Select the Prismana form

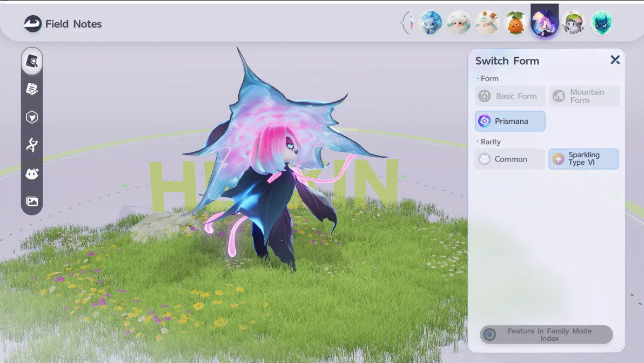pyautogui.click(x=510, y=121)
